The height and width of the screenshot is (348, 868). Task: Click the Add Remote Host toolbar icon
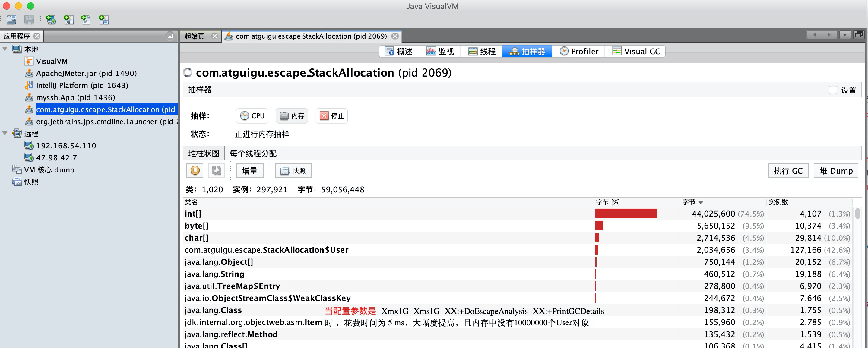click(51, 20)
